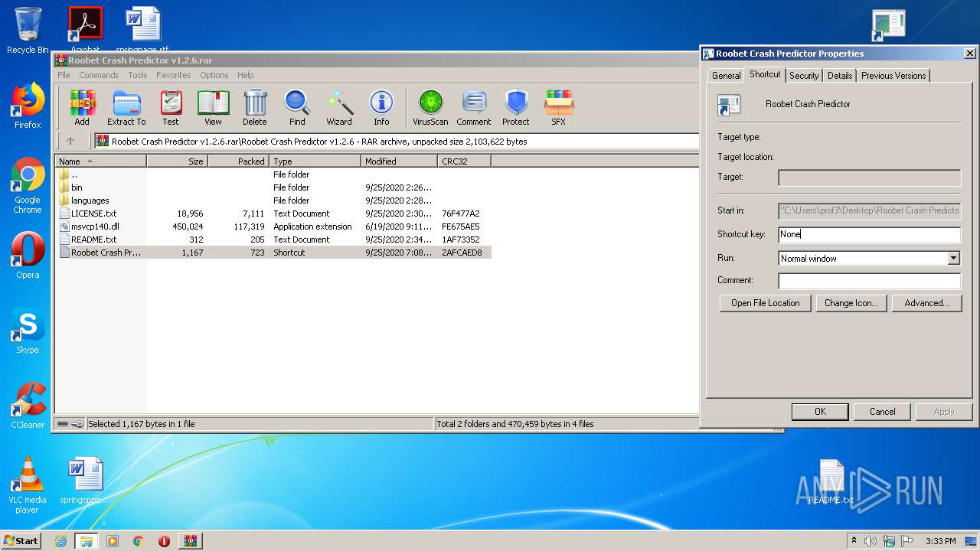980x551 pixels.
Task: Select the languages folder row
Action: tap(273, 201)
